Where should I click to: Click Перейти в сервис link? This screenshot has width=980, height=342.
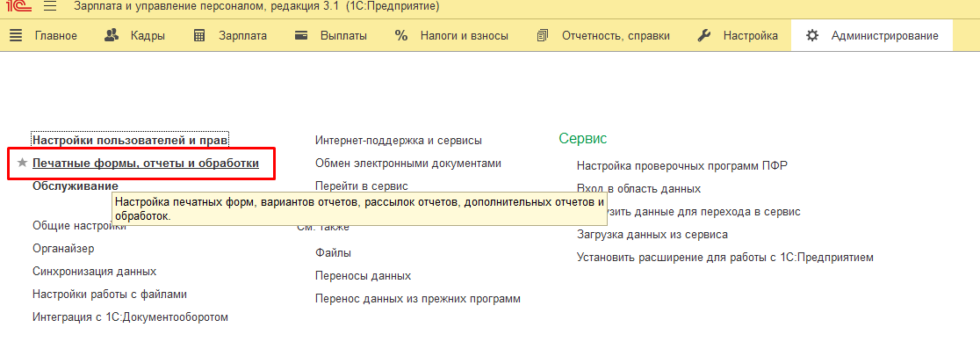(361, 186)
